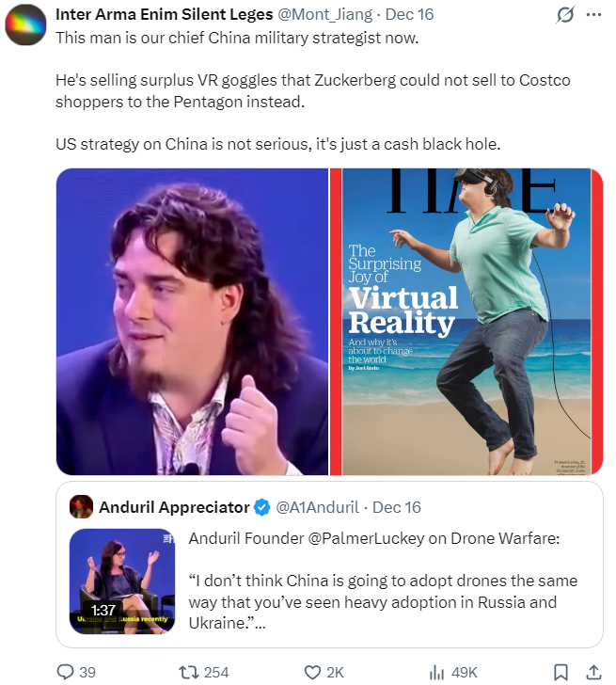View the TIME Virtual Reality cover image

tap(466, 322)
